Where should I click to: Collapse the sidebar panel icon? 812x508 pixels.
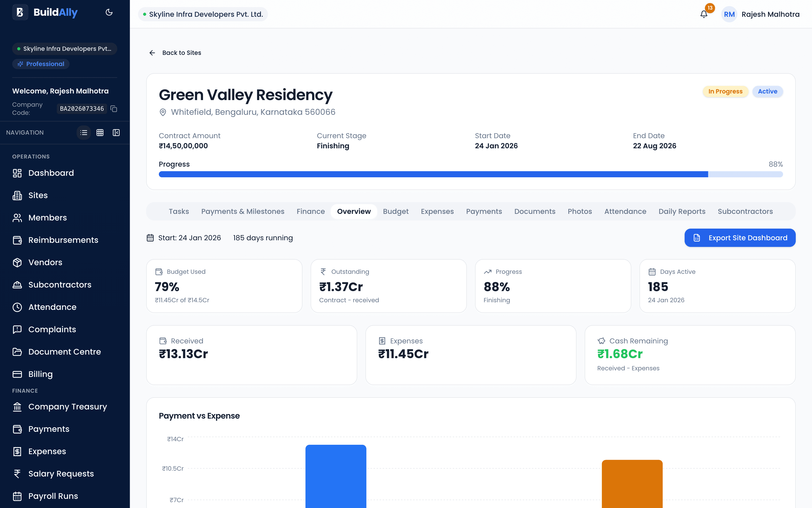tap(116, 133)
